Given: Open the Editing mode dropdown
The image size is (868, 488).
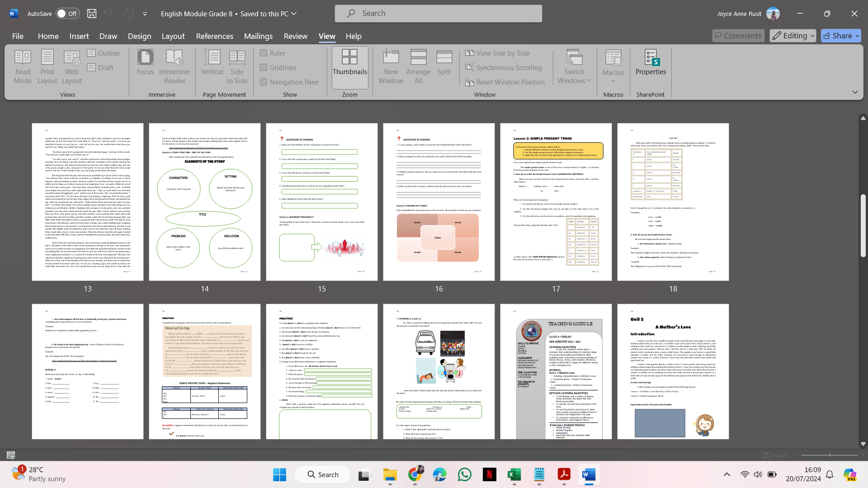Looking at the screenshot, I should coord(793,36).
